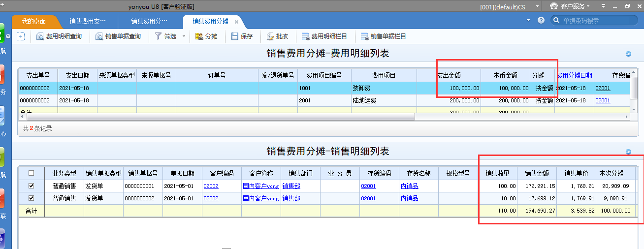
Task: Click the 筛选 filter funnel button
Action: [166, 36]
